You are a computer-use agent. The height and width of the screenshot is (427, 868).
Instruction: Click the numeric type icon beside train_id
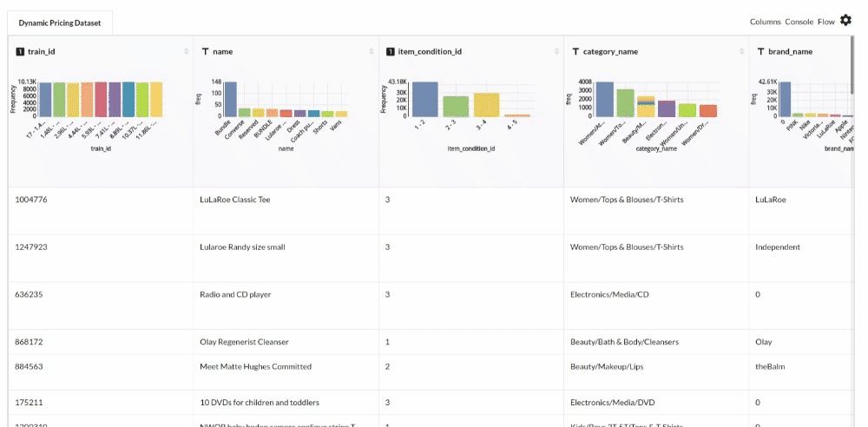20,51
